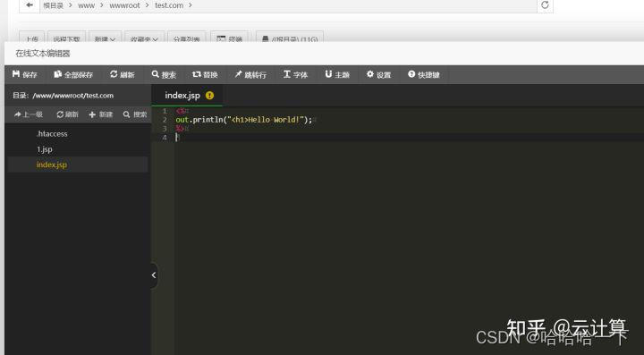Screen dimensions: 644x355
Task: Open the 主题 theme chooser
Action: click(337, 74)
